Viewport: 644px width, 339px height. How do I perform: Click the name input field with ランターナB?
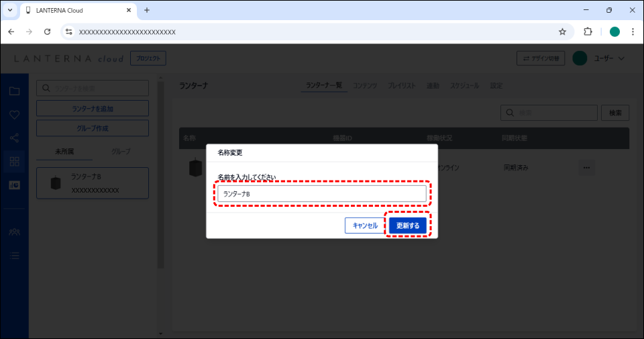[322, 194]
